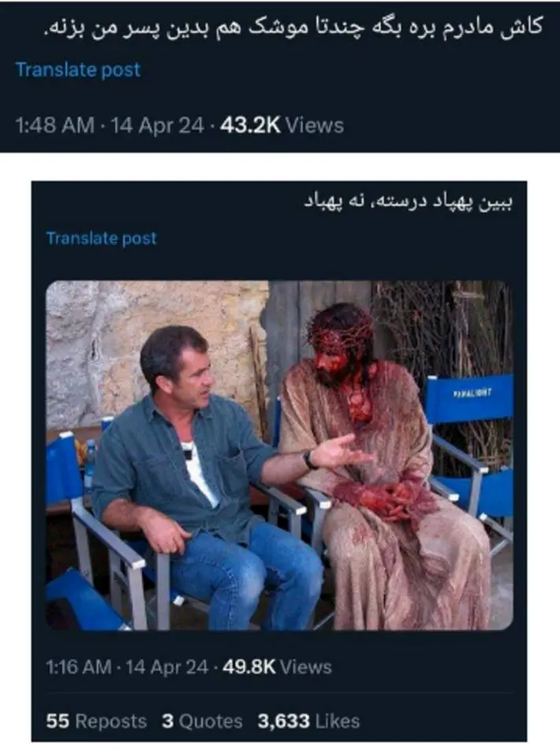Click the wristwatch in the photo

tap(310, 460)
